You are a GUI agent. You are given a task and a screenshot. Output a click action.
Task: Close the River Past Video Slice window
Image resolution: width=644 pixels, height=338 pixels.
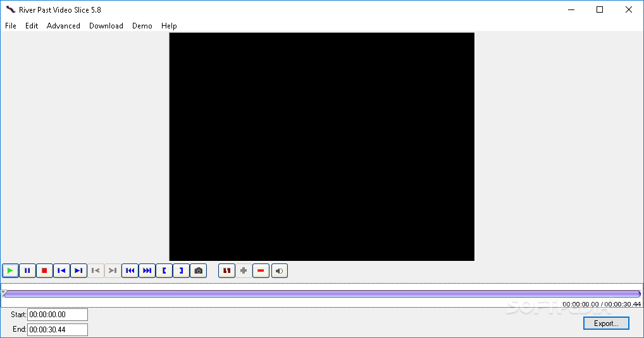pyautogui.click(x=628, y=9)
